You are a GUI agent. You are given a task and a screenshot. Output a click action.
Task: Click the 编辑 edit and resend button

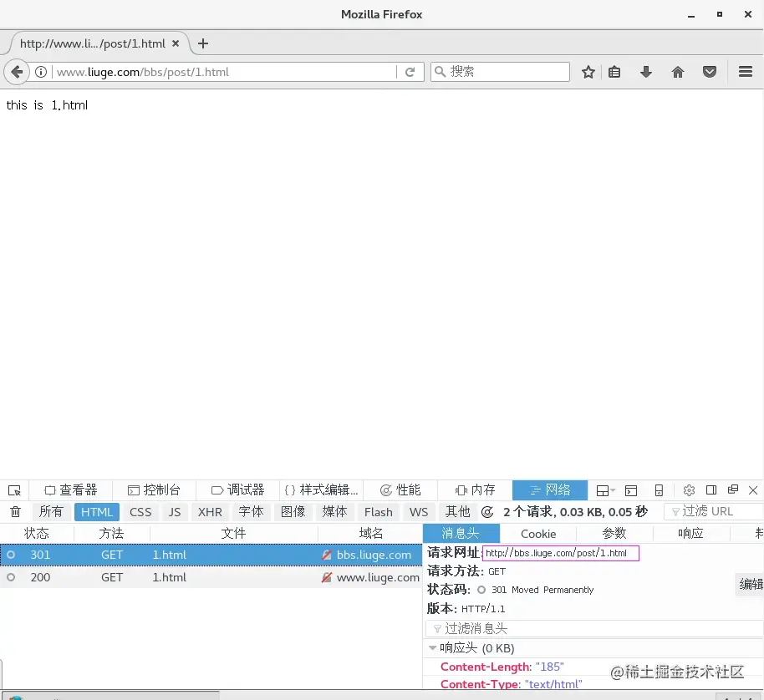tap(751, 584)
